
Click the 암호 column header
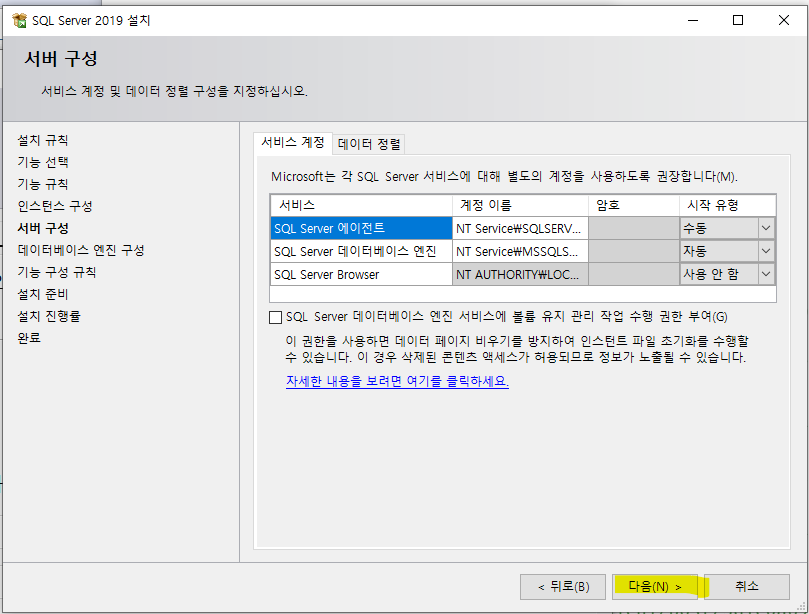coord(634,205)
